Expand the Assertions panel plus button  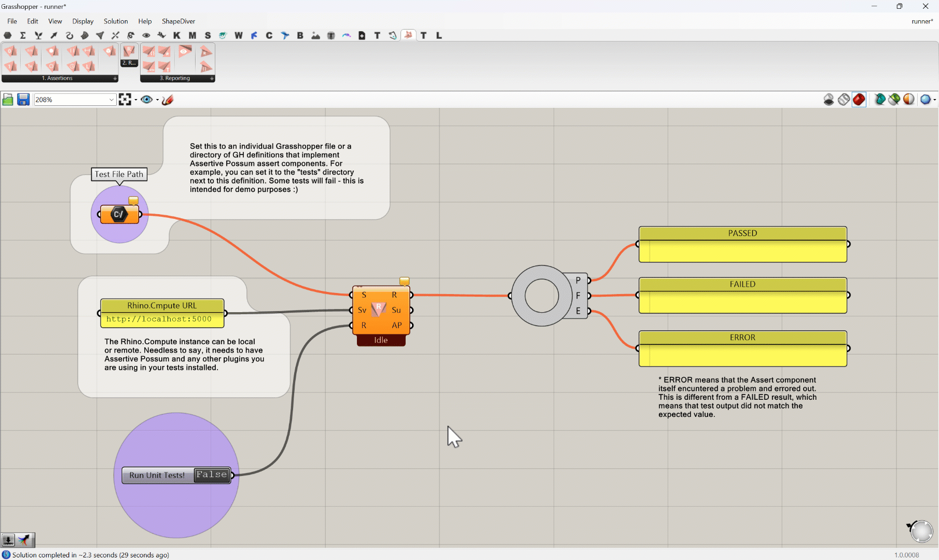[115, 78]
